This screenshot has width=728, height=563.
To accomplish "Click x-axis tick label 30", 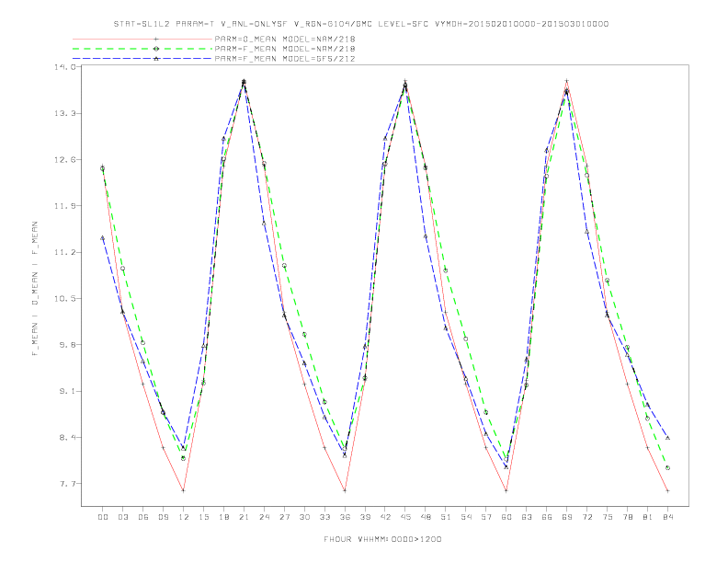I will pos(304,517).
